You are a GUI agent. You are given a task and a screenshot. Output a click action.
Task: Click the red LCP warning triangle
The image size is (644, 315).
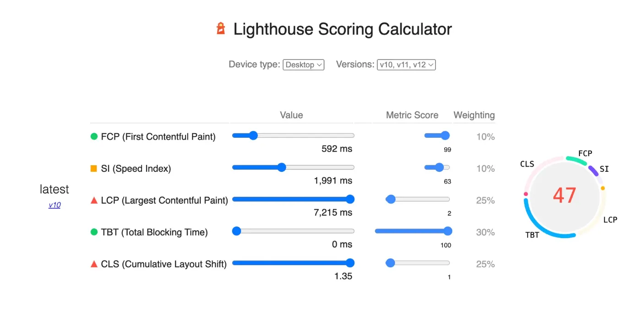point(94,200)
